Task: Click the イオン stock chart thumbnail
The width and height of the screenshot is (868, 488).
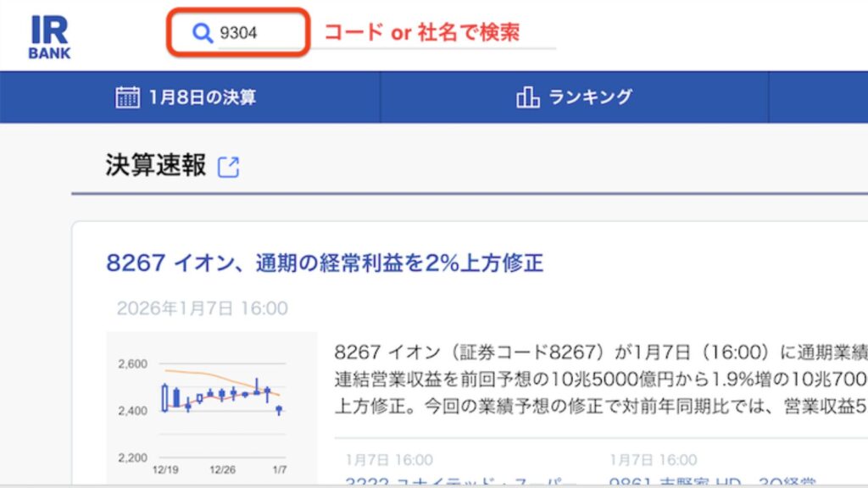Action: coord(211,407)
